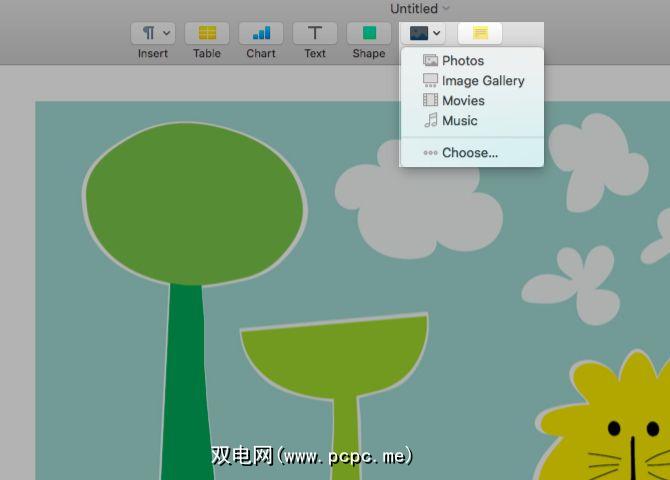The height and width of the screenshot is (480, 670).
Task: Select the large green tree shape
Action: (x=193, y=205)
